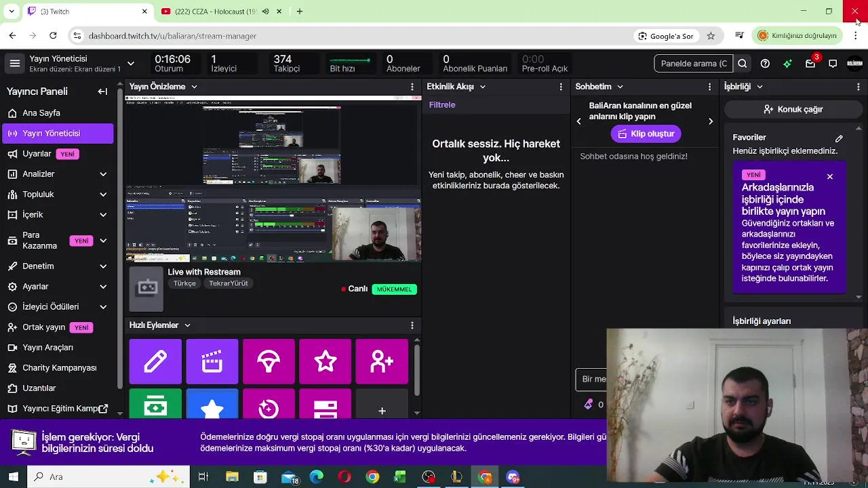
Task: Click the circular sparkle rerun quick action tile
Action: tap(269, 404)
